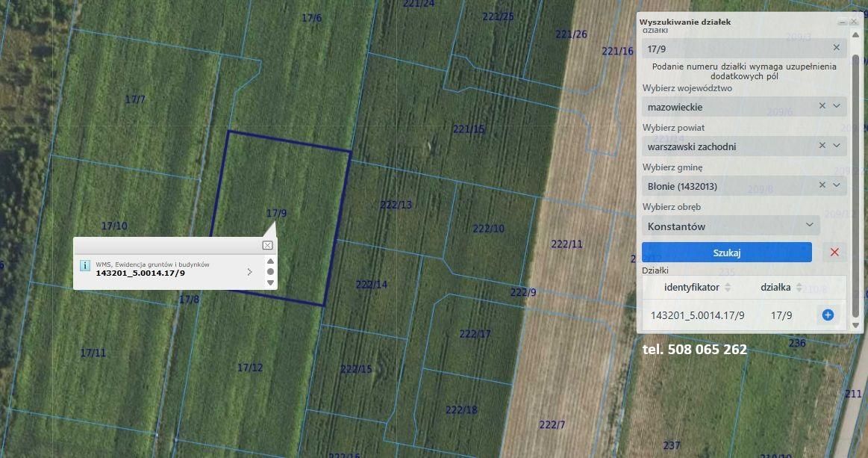
Task: Click parcel label 17/8 on map
Action: (x=189, y=300)
